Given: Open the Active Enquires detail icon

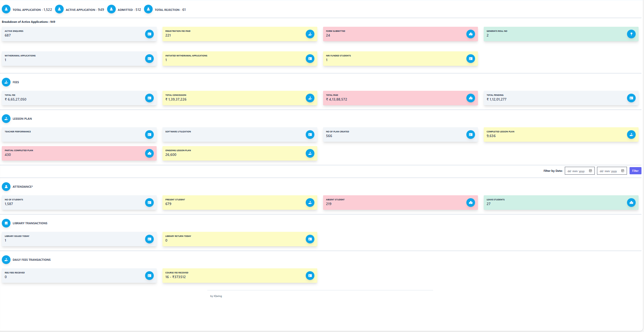Looking at the screenshot, I should pyautogui.click(x=149, y=34).
